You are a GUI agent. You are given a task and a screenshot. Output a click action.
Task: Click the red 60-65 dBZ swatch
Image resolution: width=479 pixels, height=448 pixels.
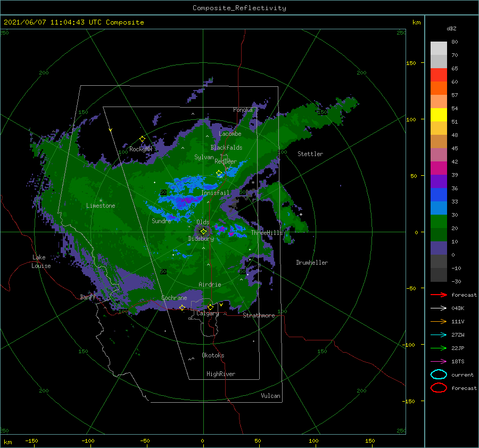pos(439,75)
